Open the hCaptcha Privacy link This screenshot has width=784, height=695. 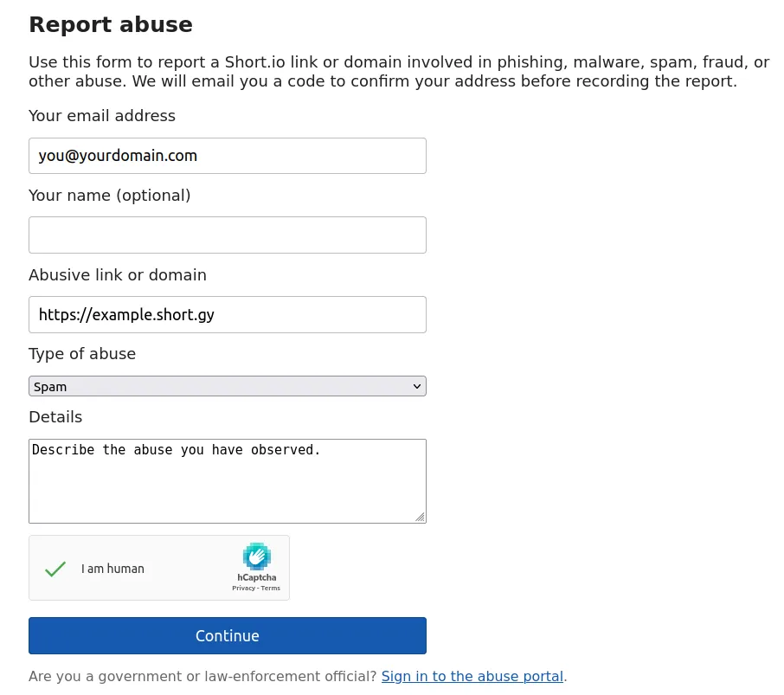[243, 588]
